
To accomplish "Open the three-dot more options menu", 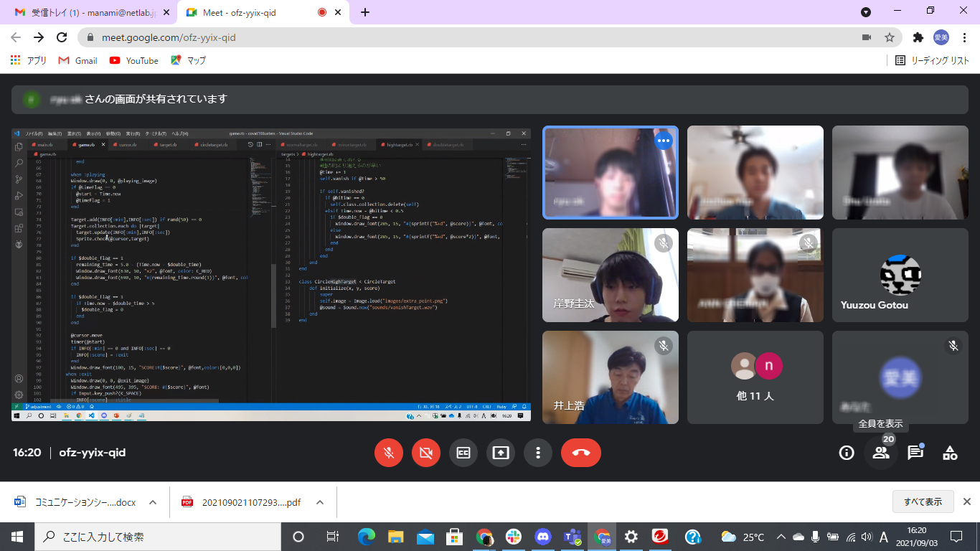I will 538,453.
